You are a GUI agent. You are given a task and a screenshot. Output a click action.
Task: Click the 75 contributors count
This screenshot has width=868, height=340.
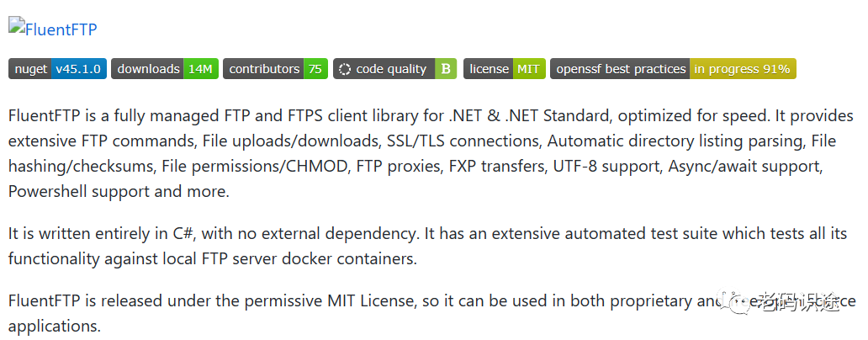click(316, 69)
